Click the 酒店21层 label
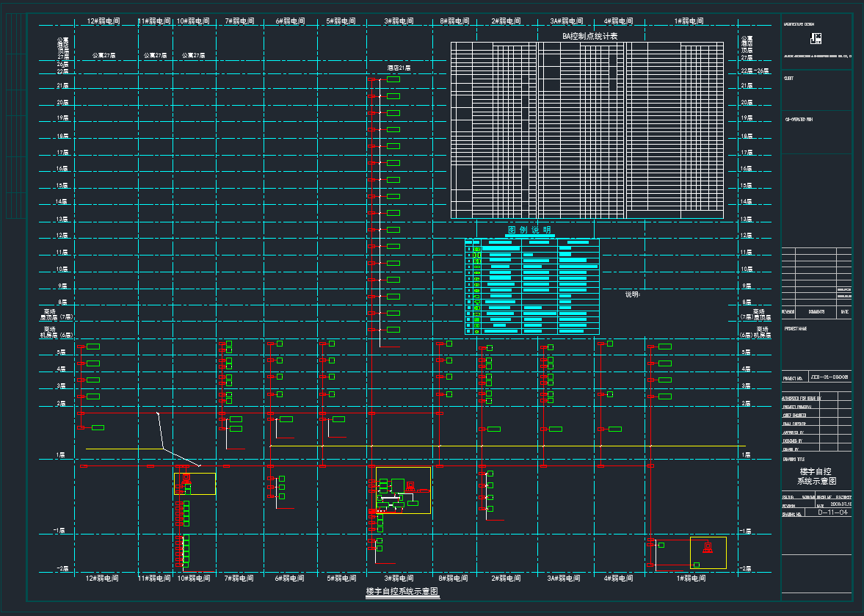Viewport: 864px width, 616px height. pyautogui.click(x=399, y=68)
